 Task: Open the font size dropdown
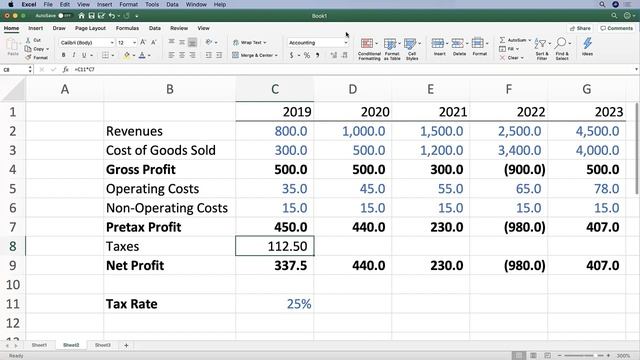[x=134, y=42]
